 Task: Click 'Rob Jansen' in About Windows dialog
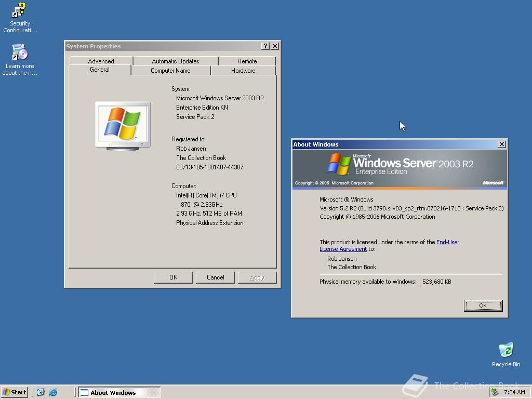point(342,259)
